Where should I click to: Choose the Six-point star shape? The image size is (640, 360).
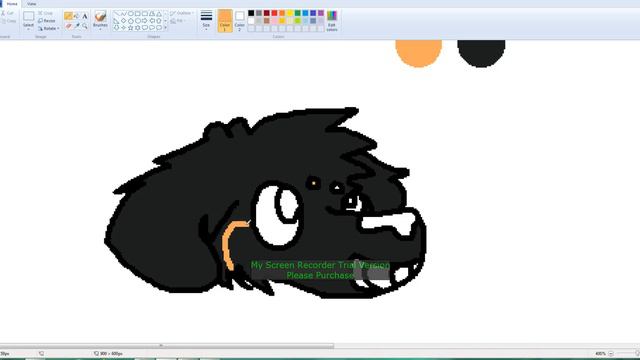[x=138, y=28]
